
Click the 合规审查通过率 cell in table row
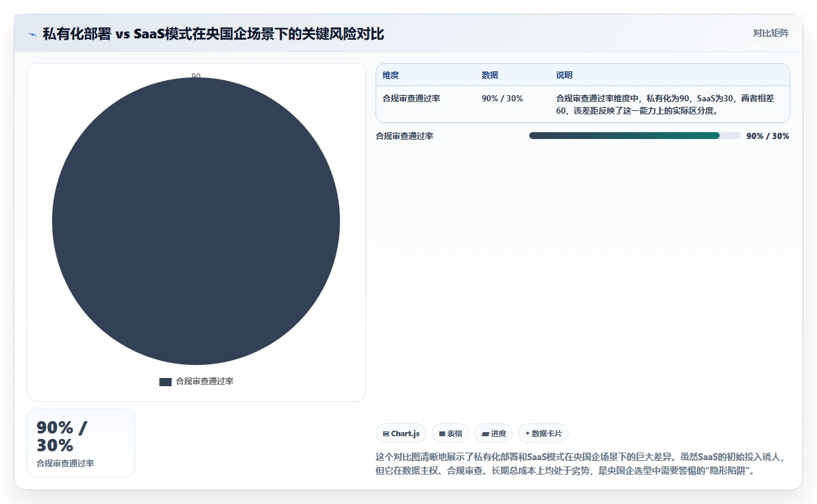411,99
